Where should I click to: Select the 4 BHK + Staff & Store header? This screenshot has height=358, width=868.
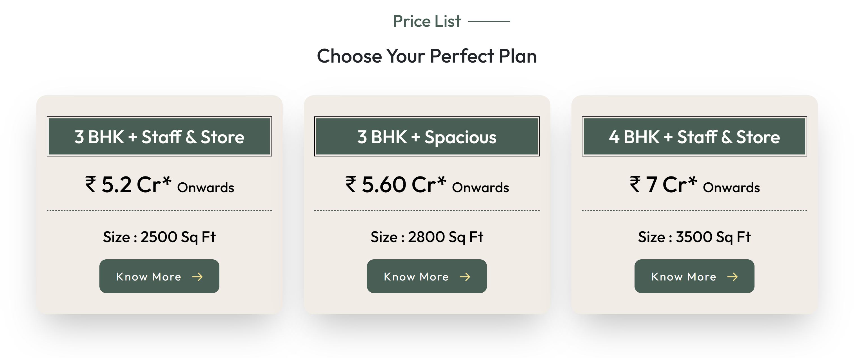tap(694, 137)
